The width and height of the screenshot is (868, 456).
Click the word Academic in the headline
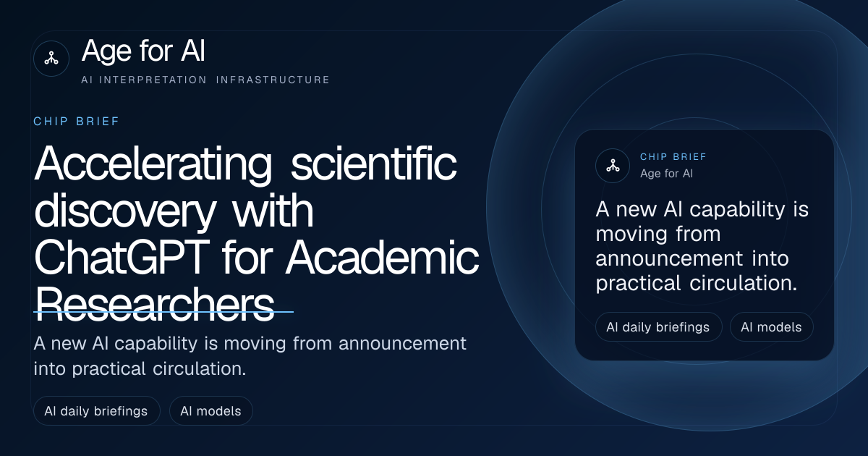point(382,258)
